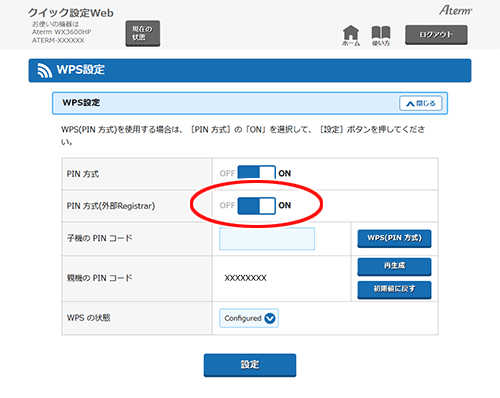Click the ATERM-XXXXXX device name text
The height and width of the screenshot is (398, 500).
click(x=58, y=40)
